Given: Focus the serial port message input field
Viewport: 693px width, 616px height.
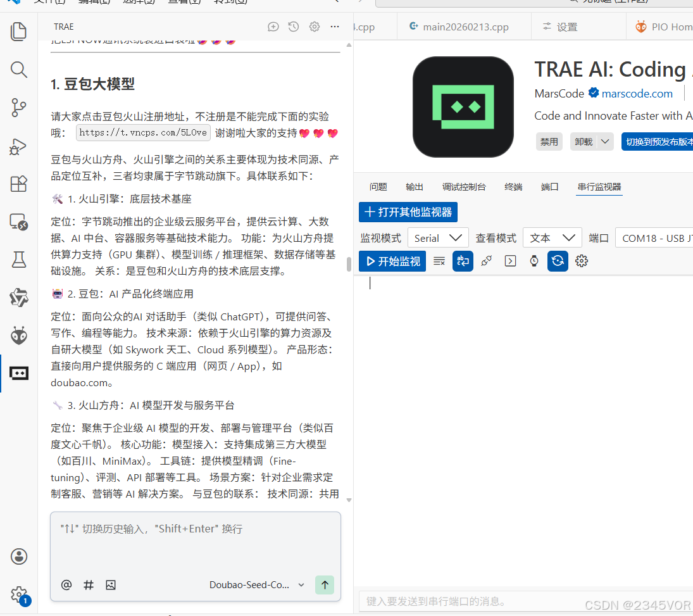Looking at the screenshot, I should [x=526, y=601].
